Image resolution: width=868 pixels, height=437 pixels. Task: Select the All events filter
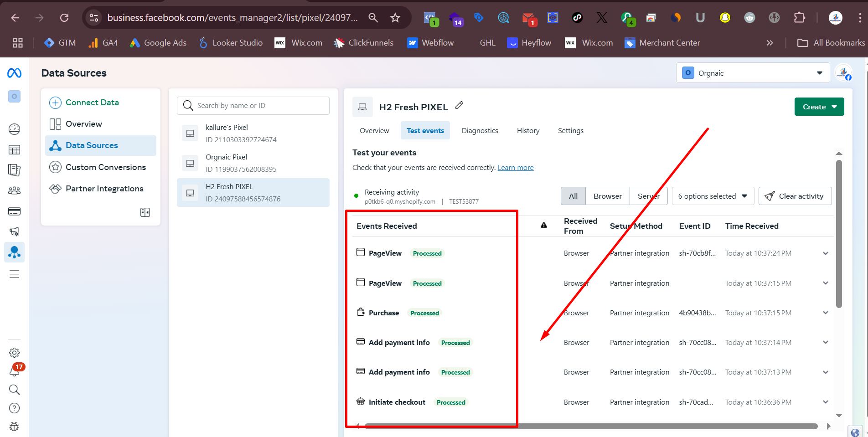(573, 196)
